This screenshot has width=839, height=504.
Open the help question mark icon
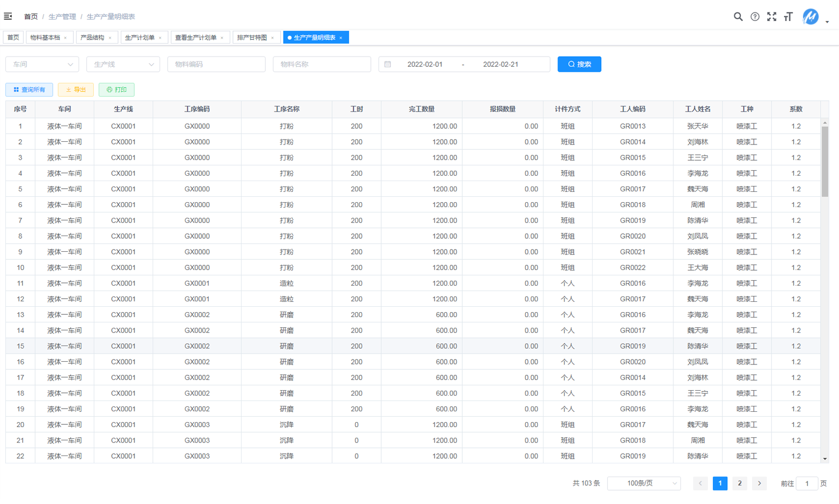[755, 17]
